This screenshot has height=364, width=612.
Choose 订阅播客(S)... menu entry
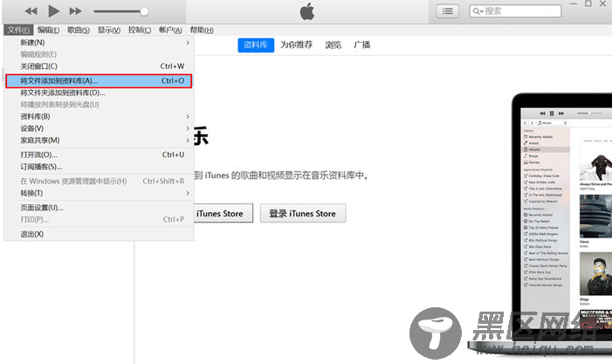tap(100, 167)
